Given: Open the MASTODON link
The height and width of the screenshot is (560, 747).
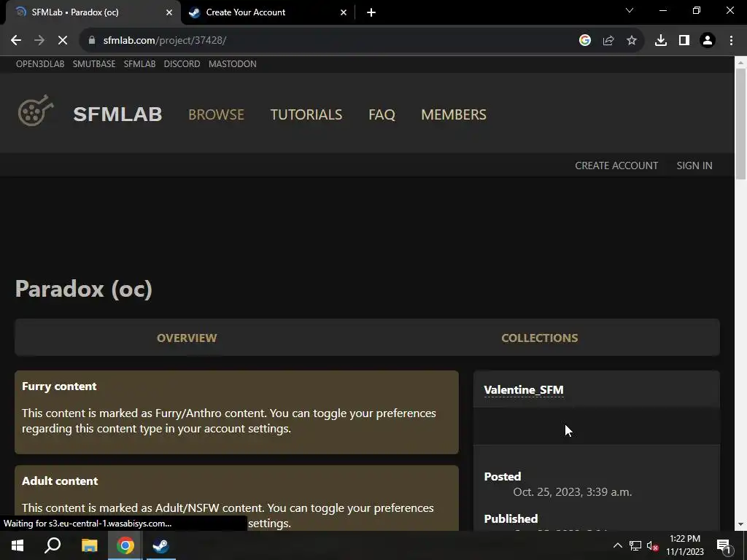Looking at the screenshot, I should pos(233,64).
